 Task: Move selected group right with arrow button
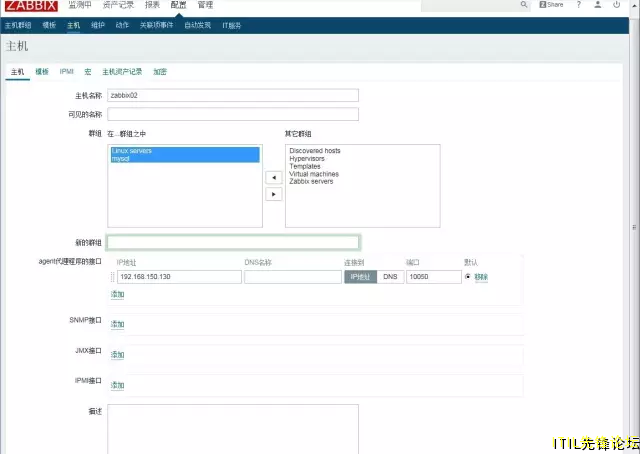(x=274, y=194)
